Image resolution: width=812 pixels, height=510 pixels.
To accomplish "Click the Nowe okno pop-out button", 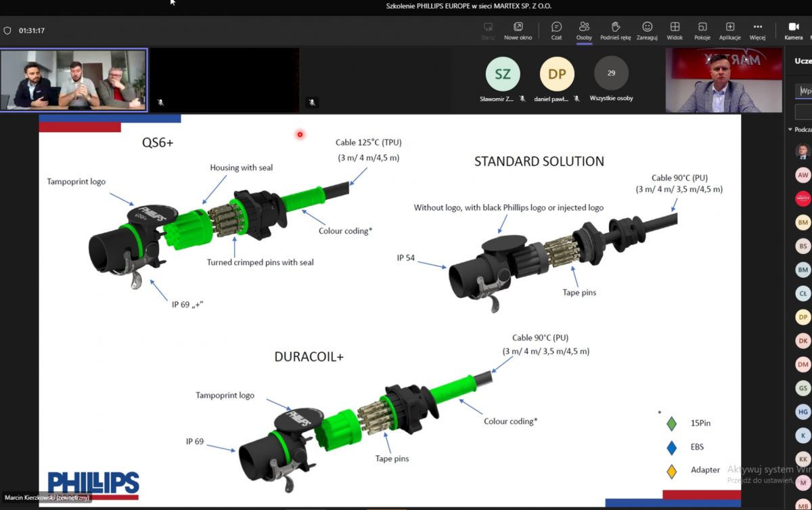I will [518, 30].
